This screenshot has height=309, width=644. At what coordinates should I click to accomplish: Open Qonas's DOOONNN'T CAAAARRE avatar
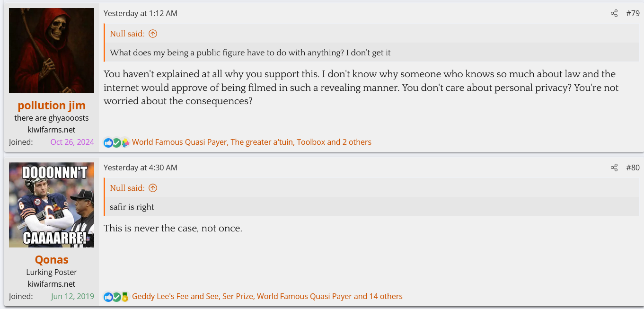point(52,205)
